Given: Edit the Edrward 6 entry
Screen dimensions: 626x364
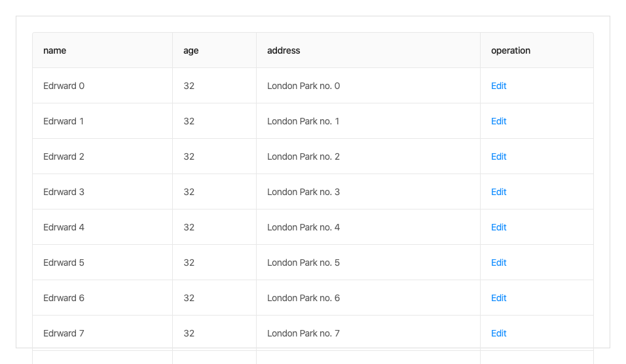Looking at the screenshot, I should click(x=498, y=298).
